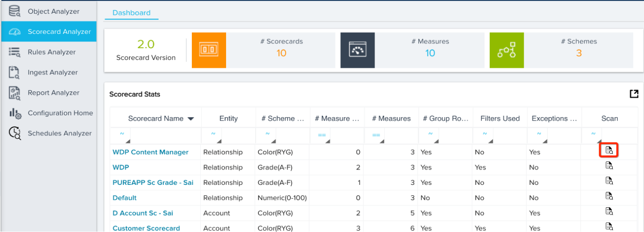Switch to the Dashboard tab

click(x=131, y=13)
